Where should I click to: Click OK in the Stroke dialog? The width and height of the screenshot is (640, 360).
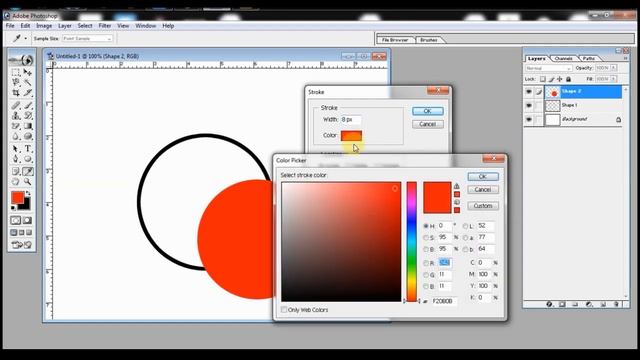pos(428,111)
